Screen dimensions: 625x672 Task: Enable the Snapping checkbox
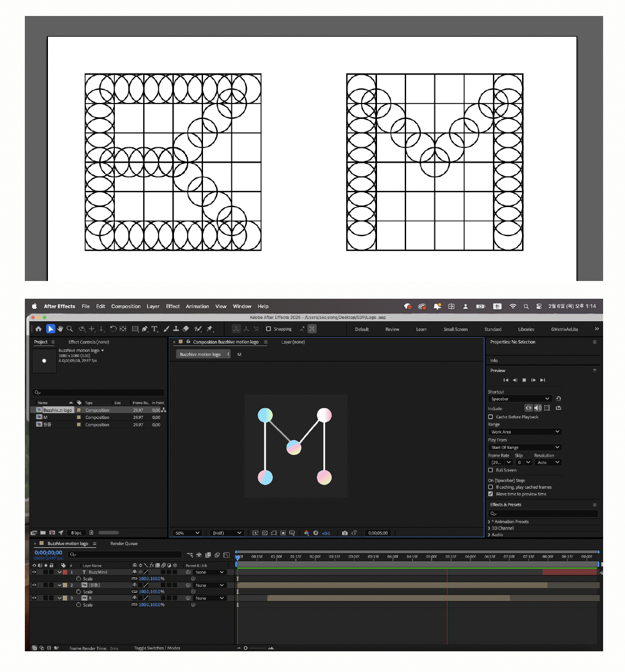click(268, 329)
